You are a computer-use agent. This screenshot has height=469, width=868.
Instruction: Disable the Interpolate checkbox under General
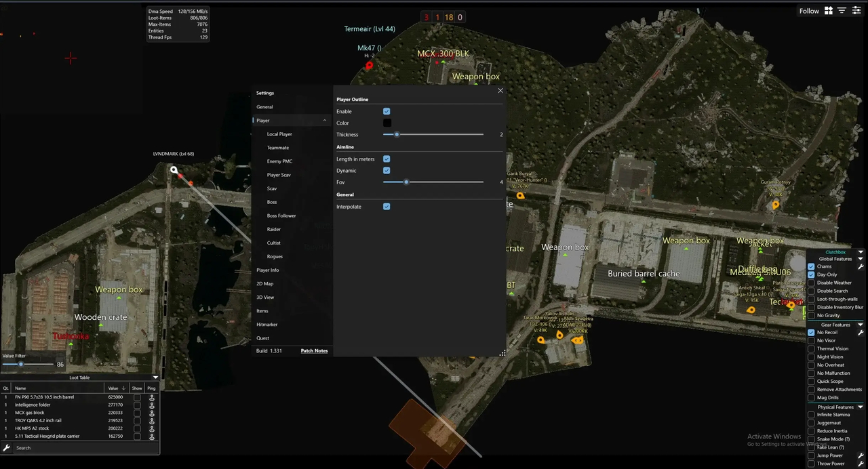coord(387,206)
